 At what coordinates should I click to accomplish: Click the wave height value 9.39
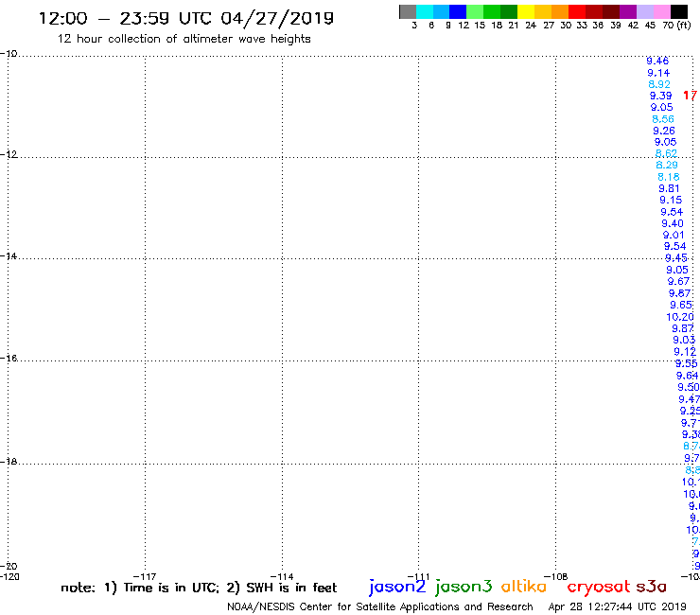tap(660, 96)
